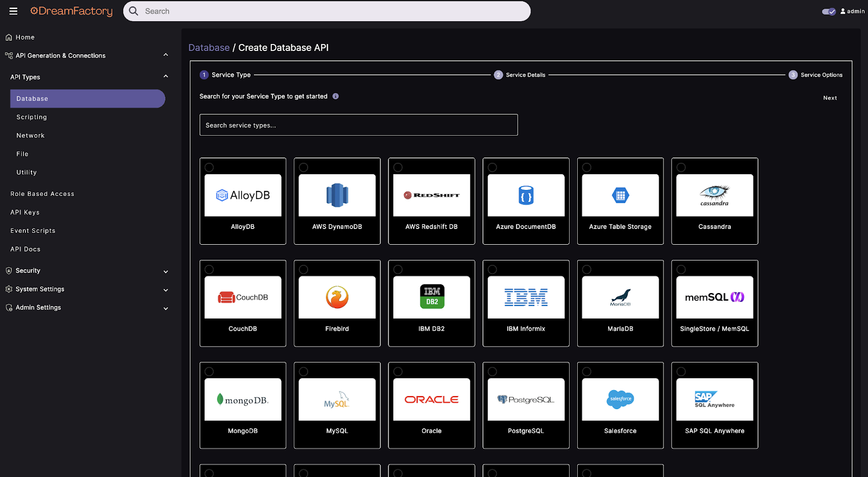Click the 'IBM Informix' card label
Viewport: 868px width, 477px height.
pyautogui.click(x=526, y=329)
